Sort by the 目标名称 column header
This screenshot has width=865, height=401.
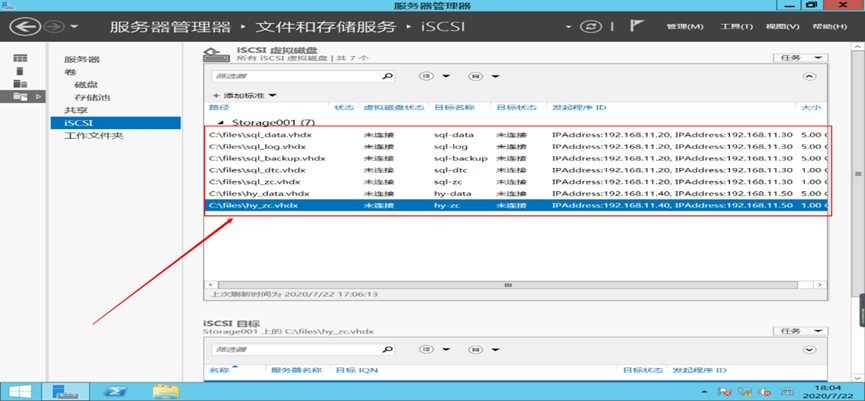click(454, 107)
